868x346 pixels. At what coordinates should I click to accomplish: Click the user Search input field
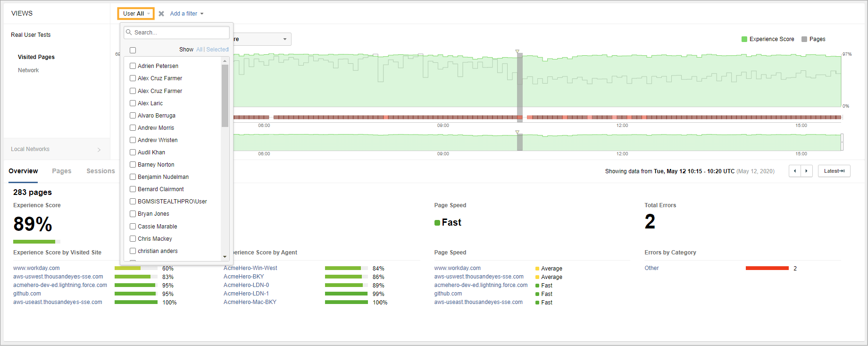click(x=180, y=33)
